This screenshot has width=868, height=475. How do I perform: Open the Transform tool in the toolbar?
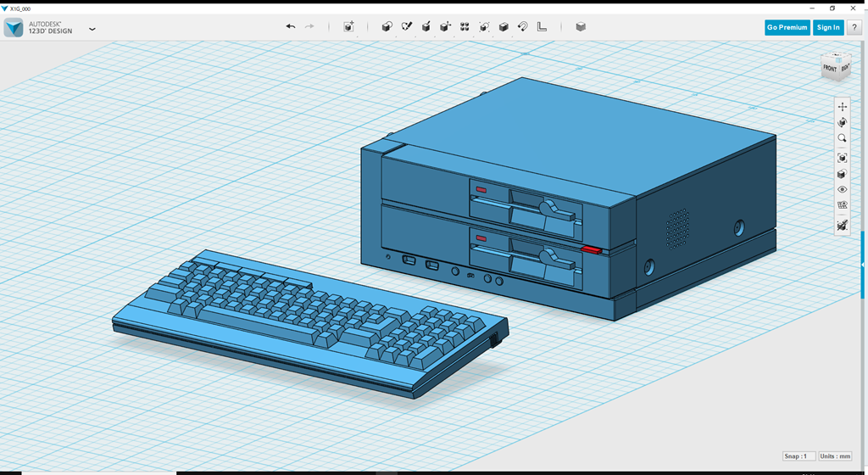click(x=348, y=27)
